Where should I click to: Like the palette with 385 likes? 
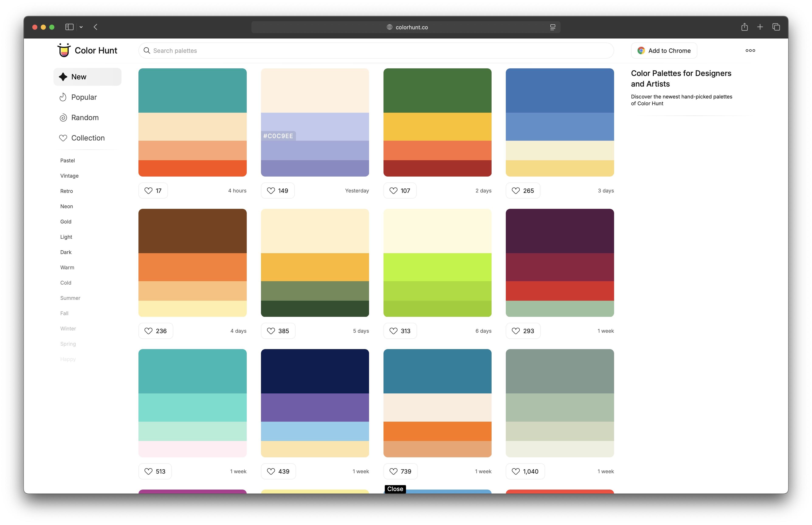pos(278,331)
